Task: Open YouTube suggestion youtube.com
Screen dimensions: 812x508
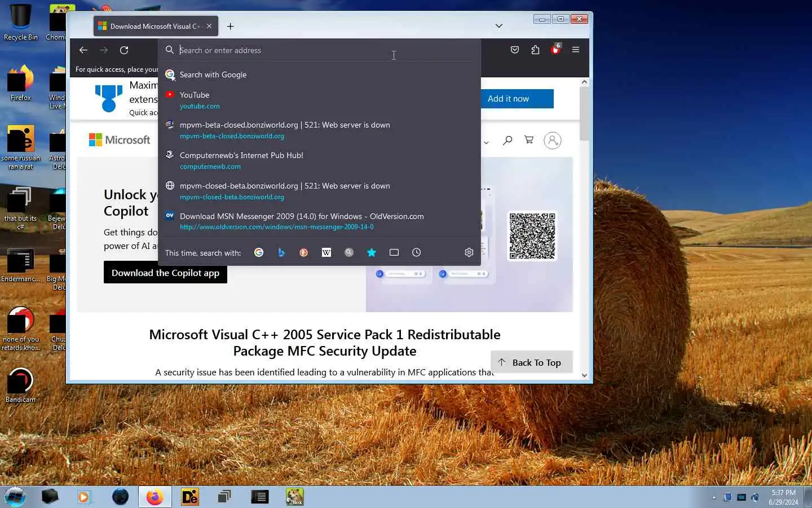Action: click(320, 100)
